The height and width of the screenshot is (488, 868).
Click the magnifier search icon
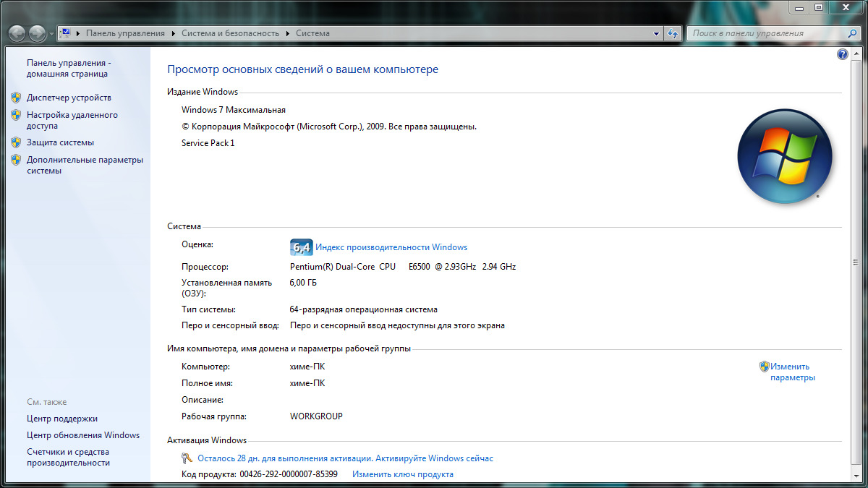[x=852, y=33]
